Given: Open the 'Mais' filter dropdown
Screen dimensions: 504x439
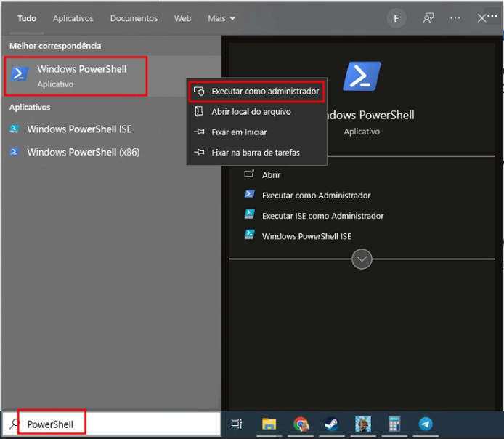Looking at the screenshot, I should pos(221,18).
